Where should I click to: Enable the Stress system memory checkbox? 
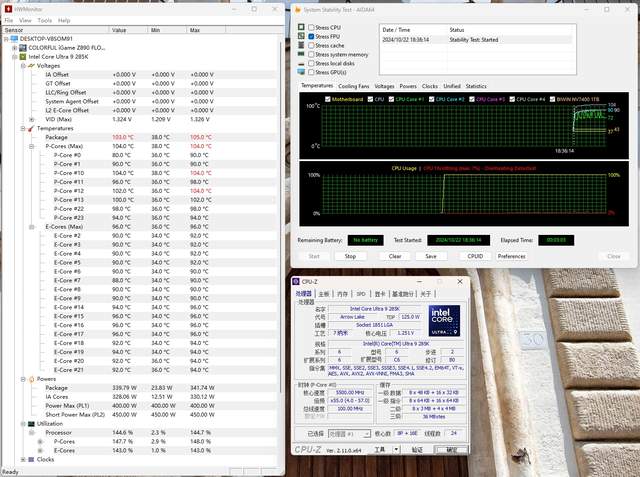tap(311, 54)
